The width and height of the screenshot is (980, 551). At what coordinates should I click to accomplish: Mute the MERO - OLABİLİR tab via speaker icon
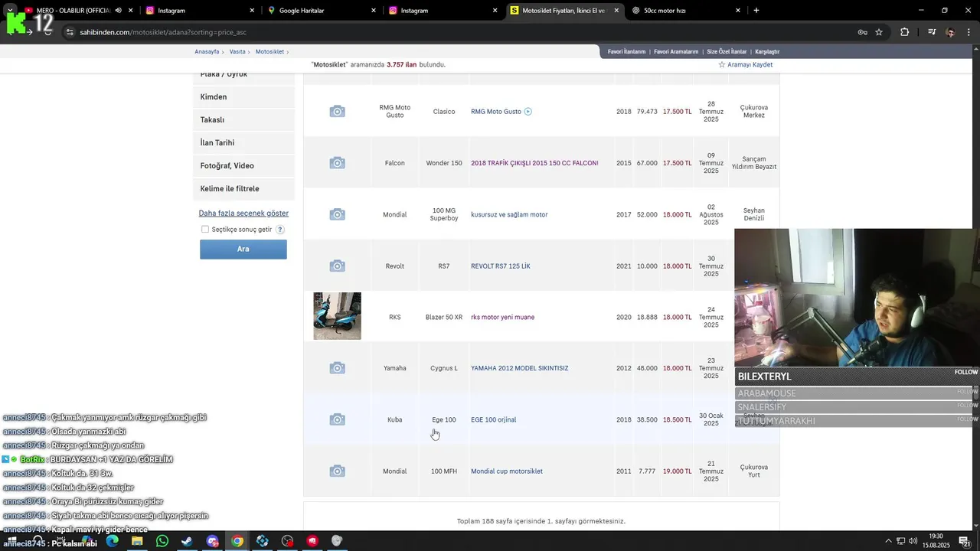[118, 10]
